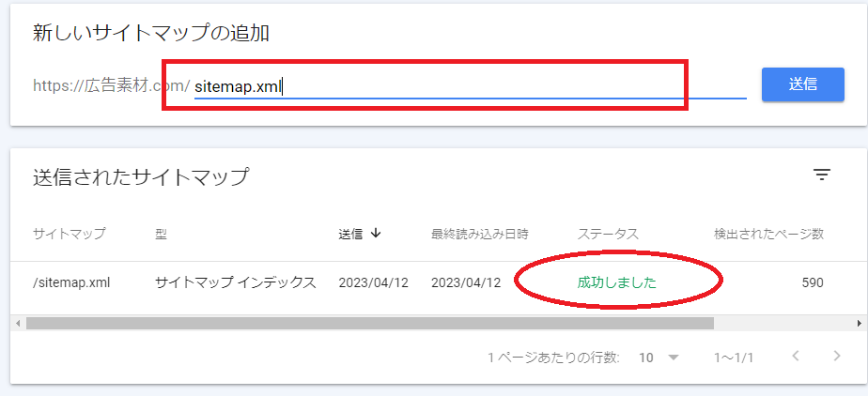Click the sort arrow beside 送信 column
This screenshot has width=868, height=396.
(376, 234)
